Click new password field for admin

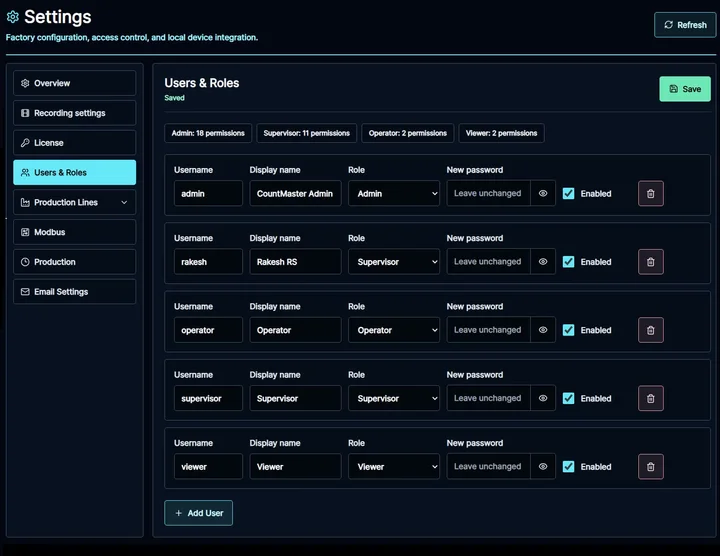point(489,193)
